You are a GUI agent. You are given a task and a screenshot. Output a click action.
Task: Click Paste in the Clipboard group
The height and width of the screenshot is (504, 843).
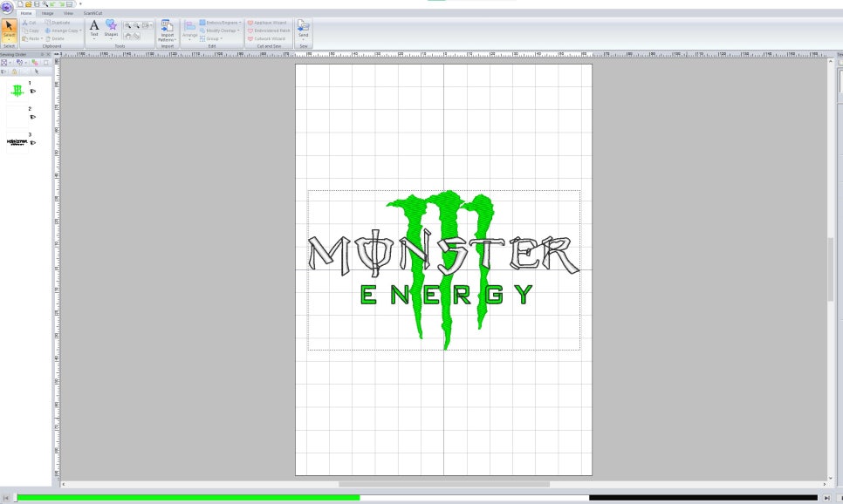(31, 38)
